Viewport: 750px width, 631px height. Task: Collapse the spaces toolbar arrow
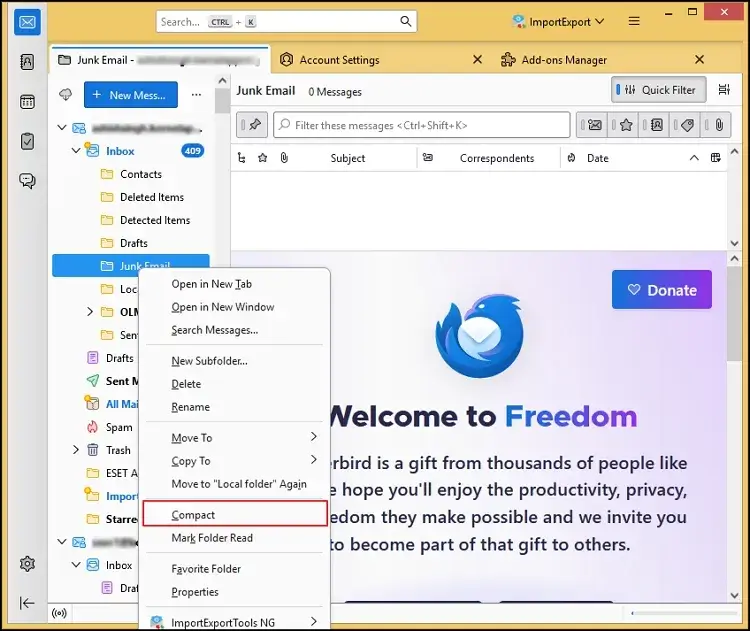pyautogui.click(x=27, y=603)
